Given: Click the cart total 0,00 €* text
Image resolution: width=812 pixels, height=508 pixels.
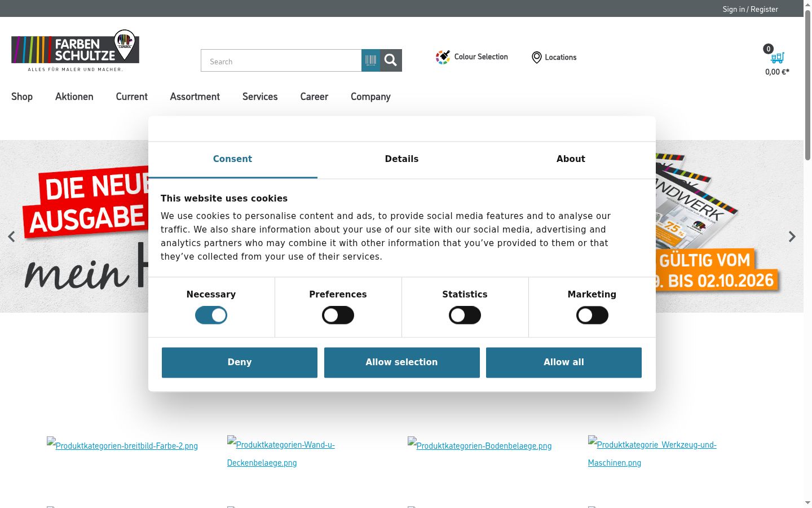Looking at the screenshot, I should 777,72.
